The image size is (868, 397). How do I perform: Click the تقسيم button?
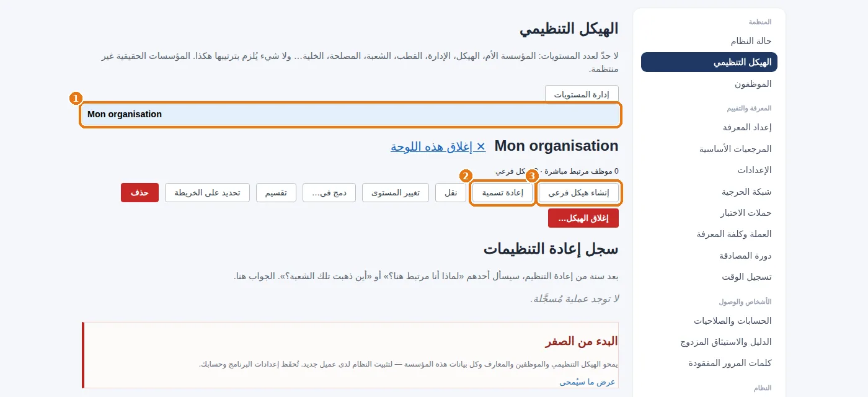tap(276, 193)
